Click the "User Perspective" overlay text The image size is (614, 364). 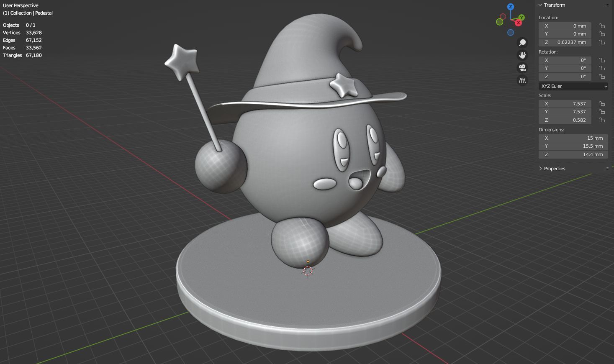21,5
